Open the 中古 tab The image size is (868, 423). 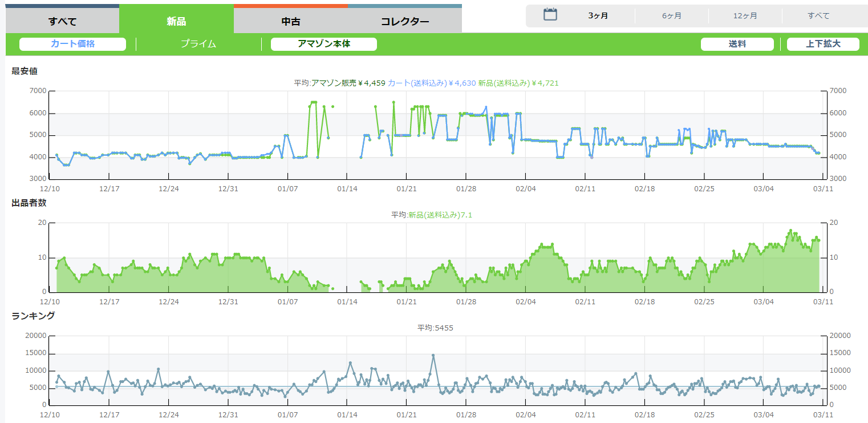pos(291,22)
